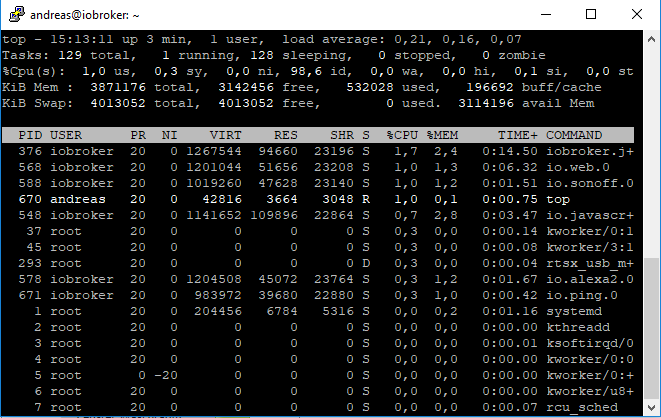
Task: Click the SHR column header
Action: click(x=342, y=135)
